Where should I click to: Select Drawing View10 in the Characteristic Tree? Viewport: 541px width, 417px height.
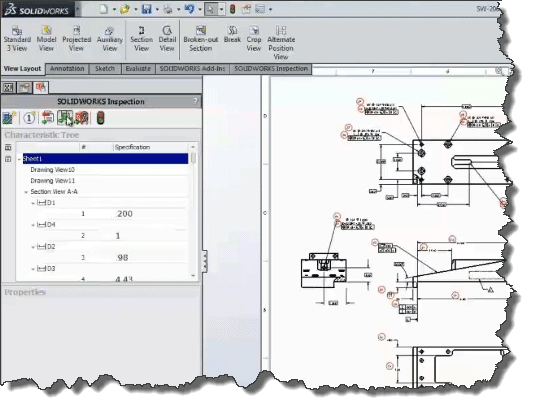(x=52, y=170)
